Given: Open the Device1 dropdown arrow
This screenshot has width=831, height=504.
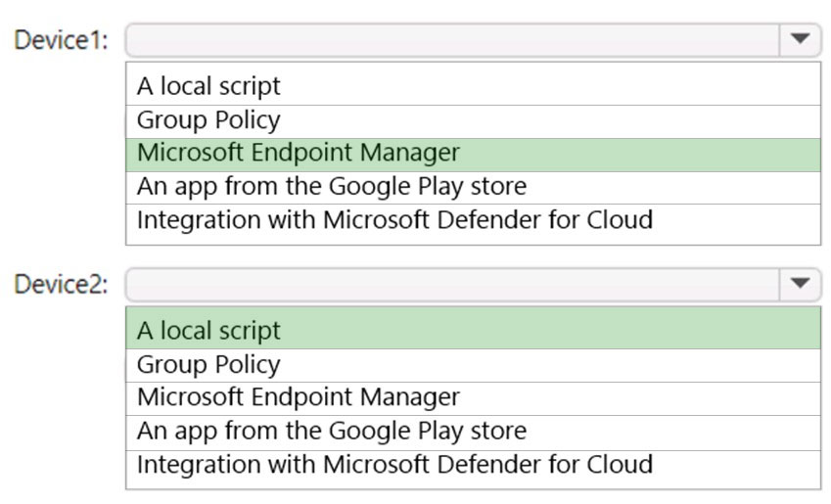Looking at the screenshot, I should tap(800, 40).
